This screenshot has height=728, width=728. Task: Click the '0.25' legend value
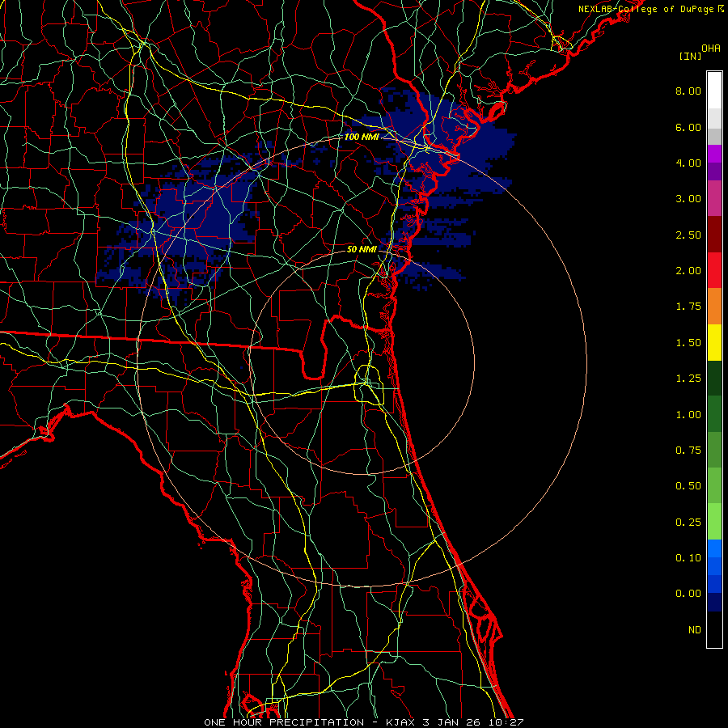point(688,523)
